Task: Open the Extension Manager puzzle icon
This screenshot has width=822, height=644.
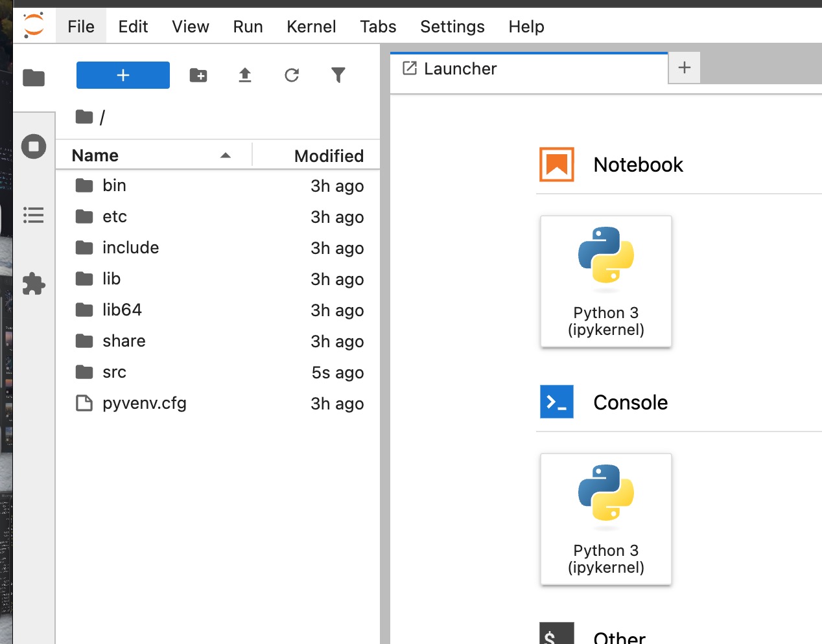Action: (34, 284)
